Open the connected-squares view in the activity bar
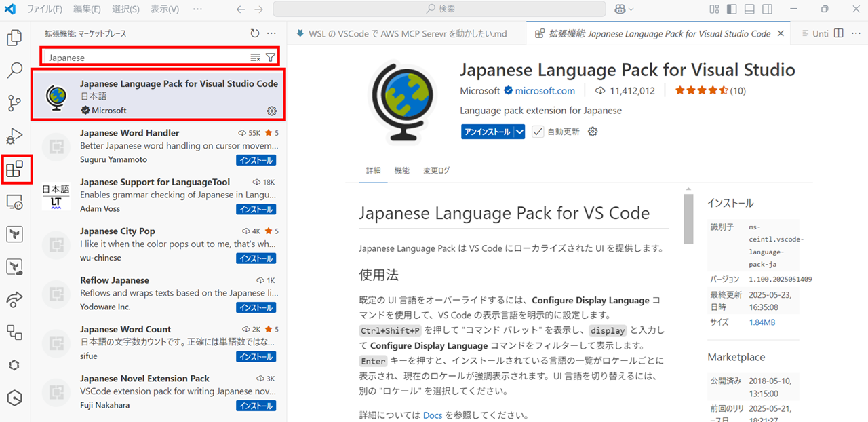The width and height of the screenshot is (868, 422). coord(14,332)
